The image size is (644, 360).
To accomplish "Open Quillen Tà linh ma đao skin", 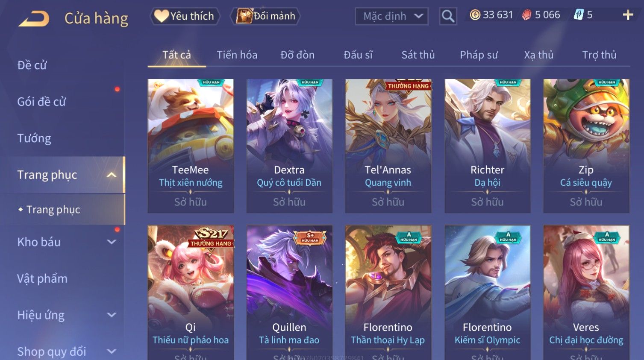I will 289,293.
